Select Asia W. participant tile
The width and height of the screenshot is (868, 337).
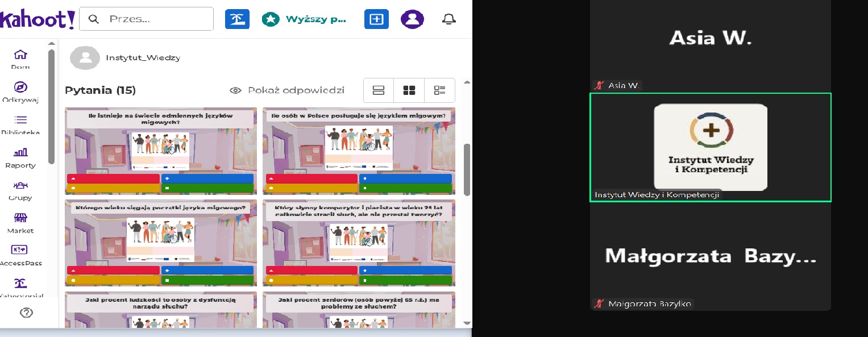tap(711, 46)
